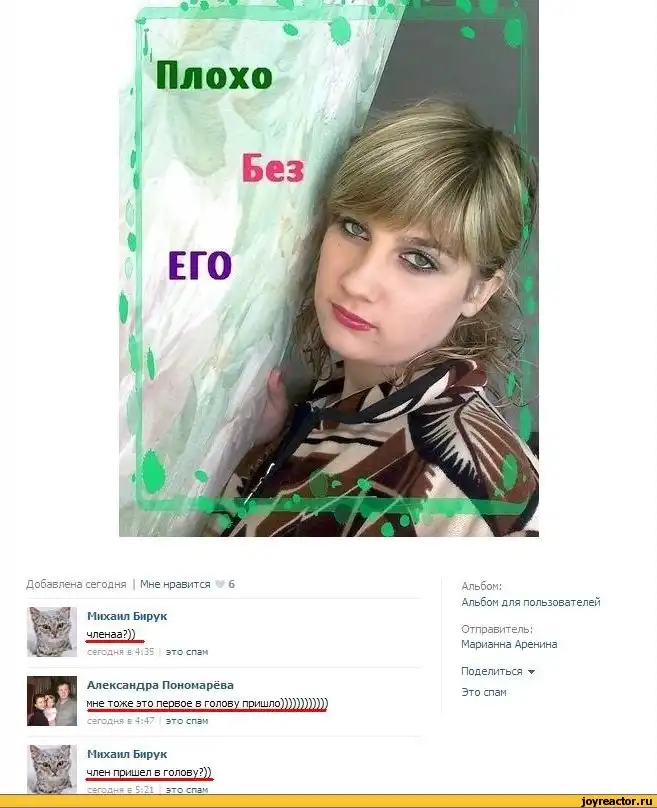The width and height of the screenshot is (657, 808).
Task: Open the main photo of the woman
Action: coord(329,268)
